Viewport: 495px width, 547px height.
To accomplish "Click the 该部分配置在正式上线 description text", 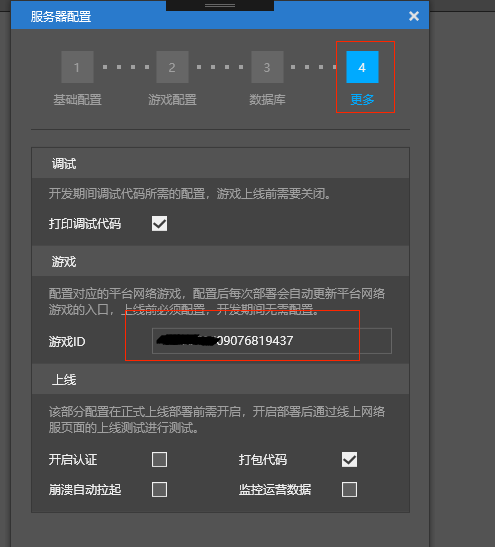I will point(217,419).
